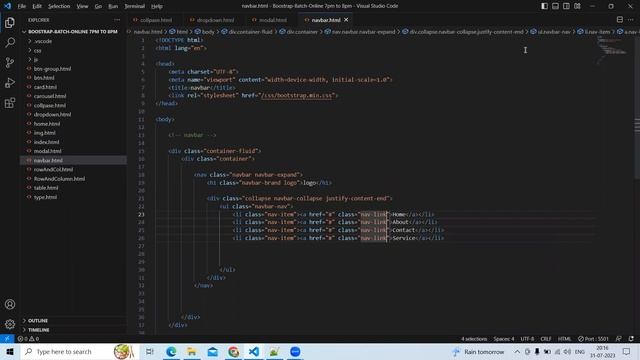Screen dimensions: 640x360
Task: Open Explorer Views and More Actions ellipsis
Action: tap(117, 20)
